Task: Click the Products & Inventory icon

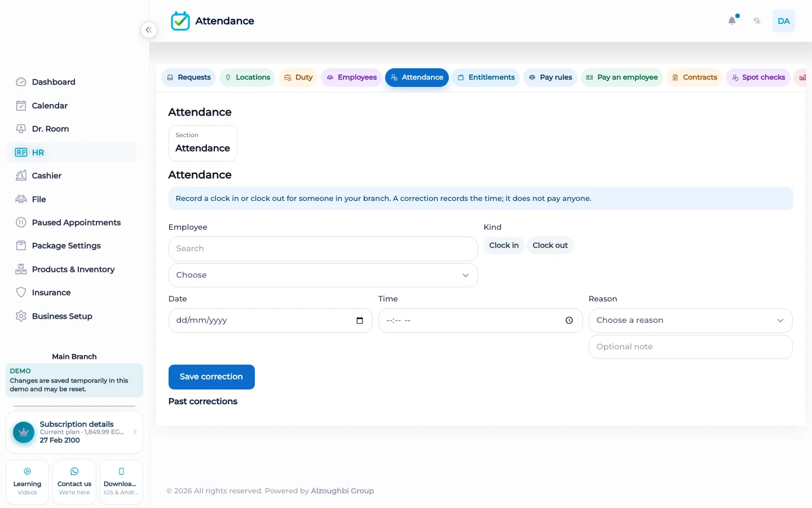Action: pos(21,269)
